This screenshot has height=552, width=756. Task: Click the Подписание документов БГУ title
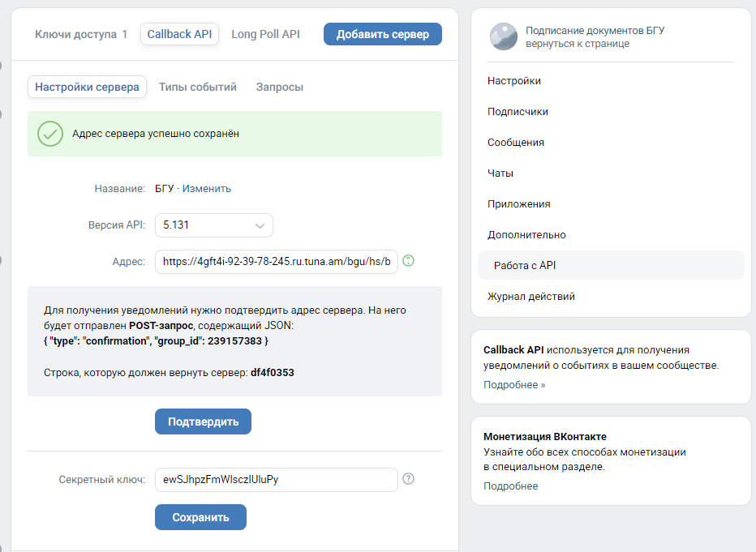pos(595,30)
